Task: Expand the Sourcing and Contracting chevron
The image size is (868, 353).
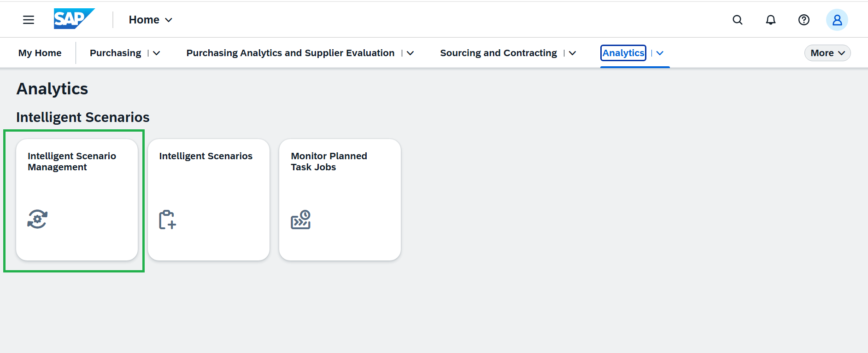Action: point(572,53)
